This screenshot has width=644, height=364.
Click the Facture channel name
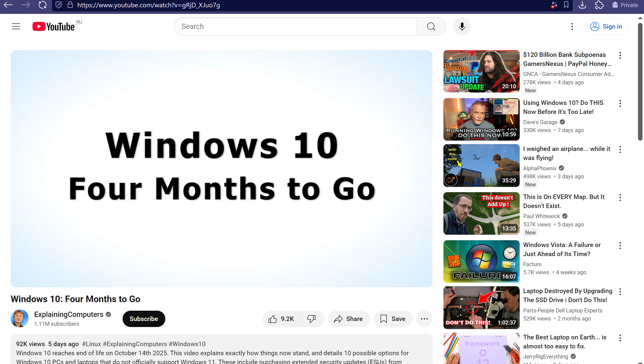pyautogui.click(x=532, y=264)
